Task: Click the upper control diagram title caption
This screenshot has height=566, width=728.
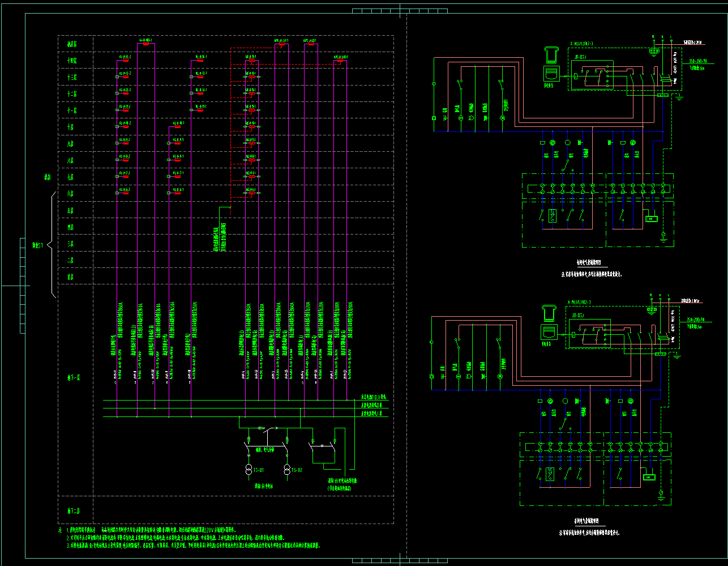Action: click(x=592, y=263)
